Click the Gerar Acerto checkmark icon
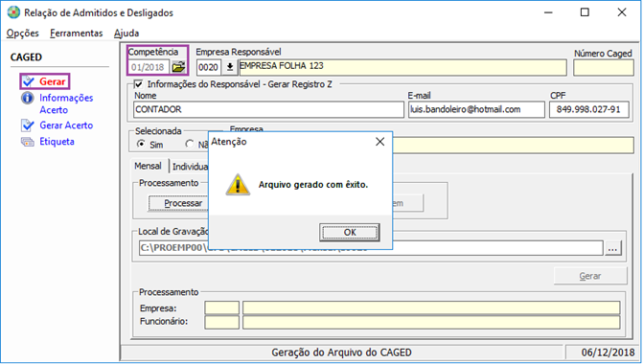This screenshot has width=643, height=364. (28, 125)
